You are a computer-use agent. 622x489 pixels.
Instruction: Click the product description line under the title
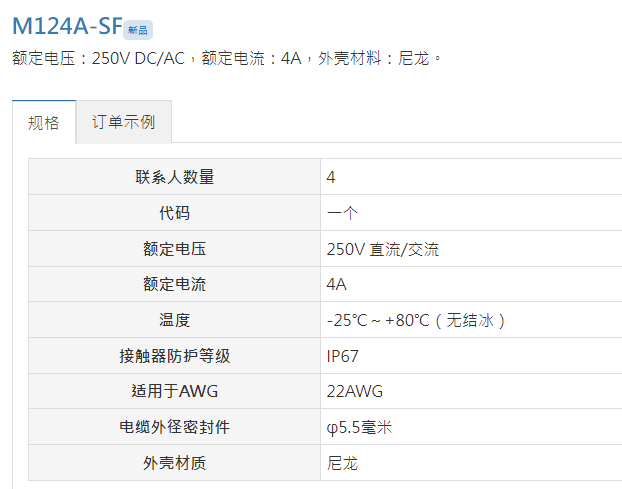(x=227, y=58)
